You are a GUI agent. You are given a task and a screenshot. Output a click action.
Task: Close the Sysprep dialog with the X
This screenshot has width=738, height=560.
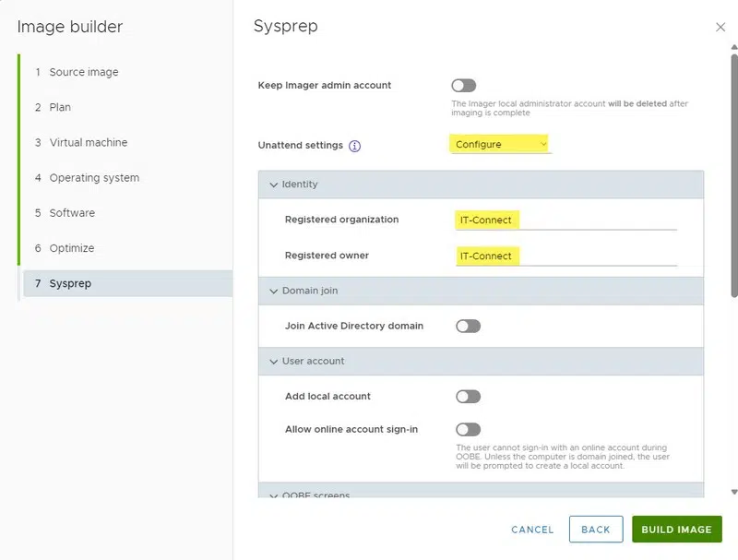pos(720,28)
